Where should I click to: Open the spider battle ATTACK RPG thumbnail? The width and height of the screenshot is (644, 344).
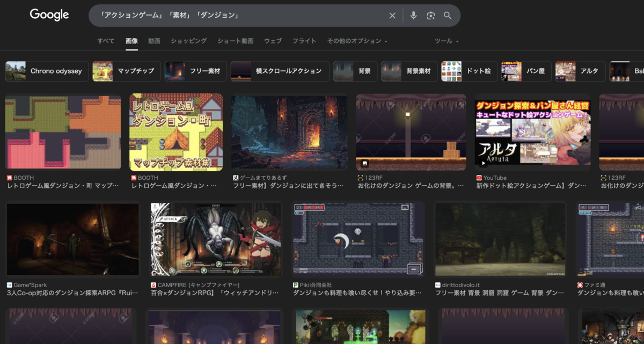click(216, 240)
